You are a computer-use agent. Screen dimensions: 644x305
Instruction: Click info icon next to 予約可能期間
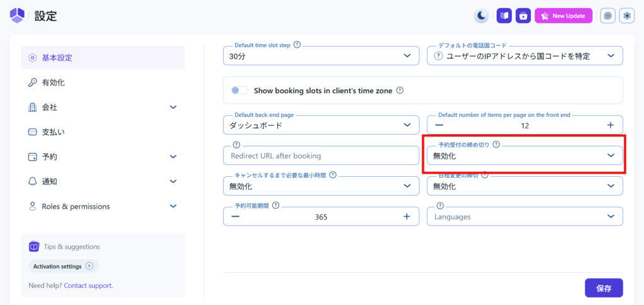pos(275,206)
